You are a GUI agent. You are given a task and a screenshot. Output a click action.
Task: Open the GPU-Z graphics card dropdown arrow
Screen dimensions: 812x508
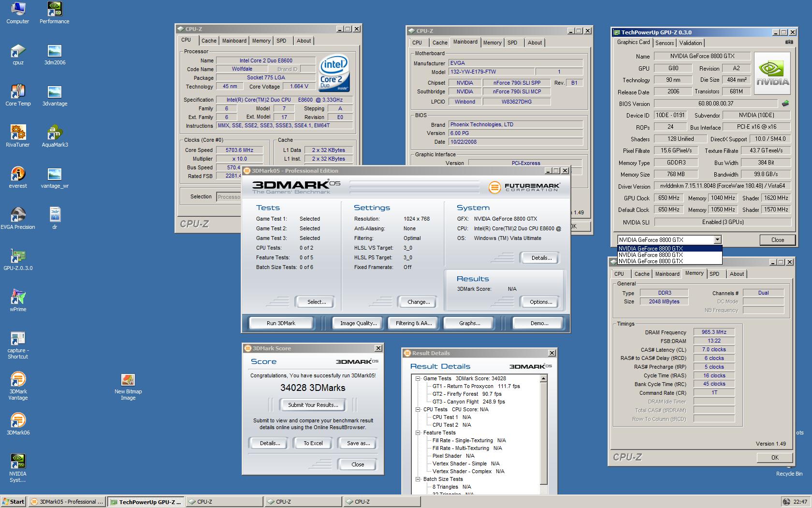coord(717,239)
